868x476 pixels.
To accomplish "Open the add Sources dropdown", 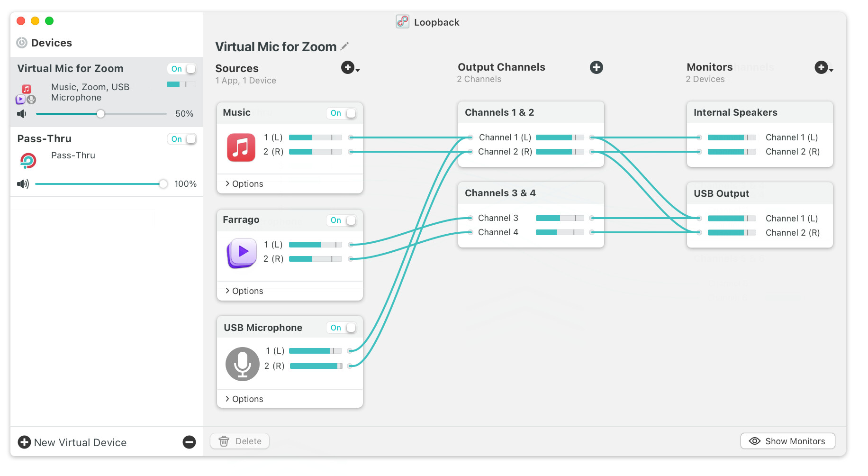I will pyautogui.click(x=350, y=68).
